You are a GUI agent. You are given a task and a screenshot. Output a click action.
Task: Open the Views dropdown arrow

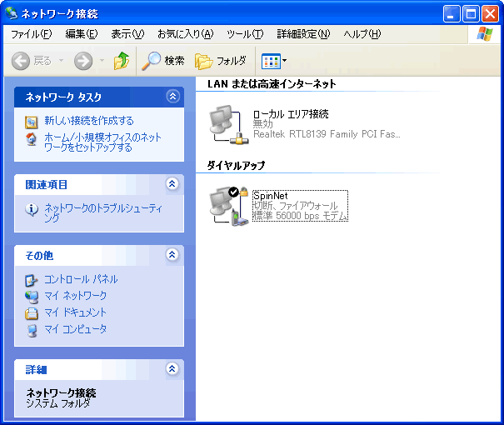[x=284, y=60]
